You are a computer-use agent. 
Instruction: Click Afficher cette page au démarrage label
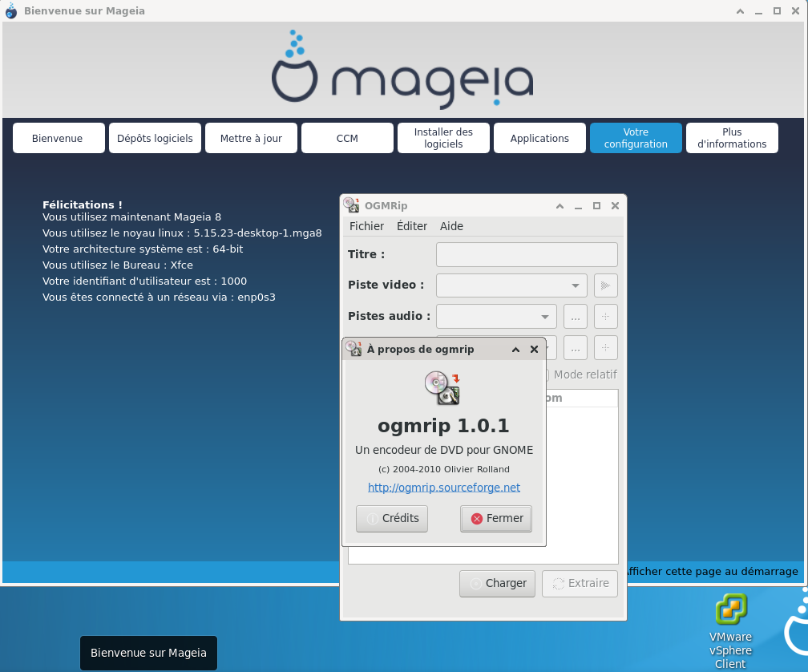click(x=713, y=572)
